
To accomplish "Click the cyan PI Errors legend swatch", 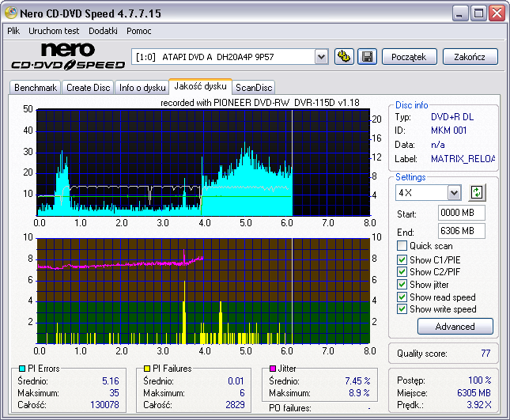I will click(x=22, y=369).
